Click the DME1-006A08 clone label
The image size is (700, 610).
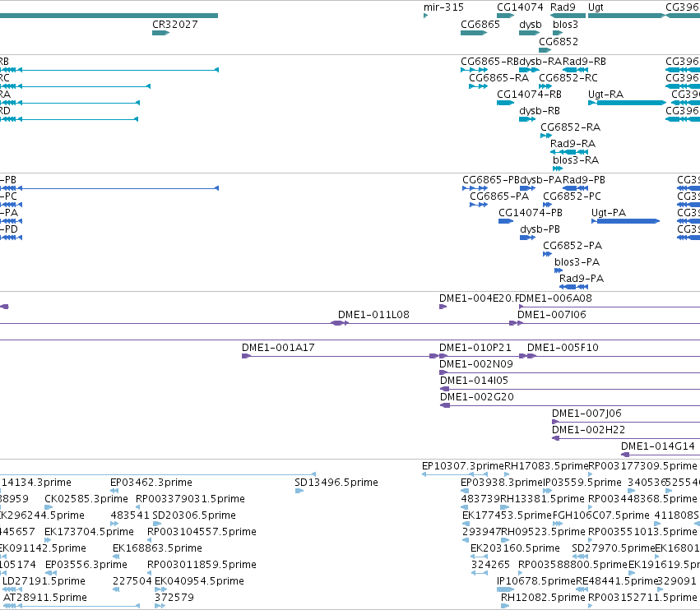tap(556, 298)
